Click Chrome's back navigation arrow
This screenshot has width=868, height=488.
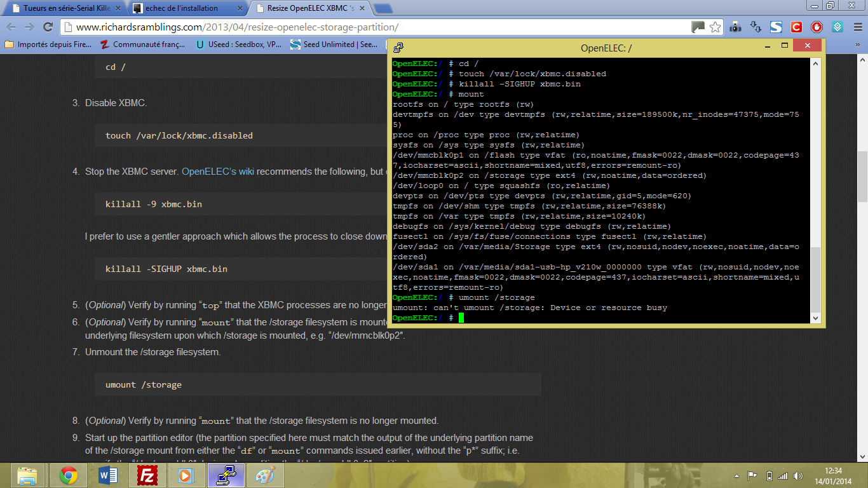[11, 27]
